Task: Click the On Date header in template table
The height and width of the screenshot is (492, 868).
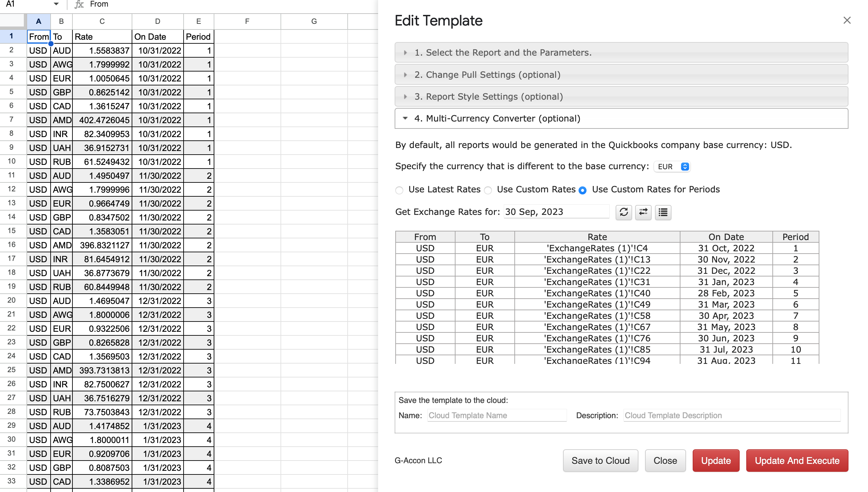Action: click(x=726, y=236)
